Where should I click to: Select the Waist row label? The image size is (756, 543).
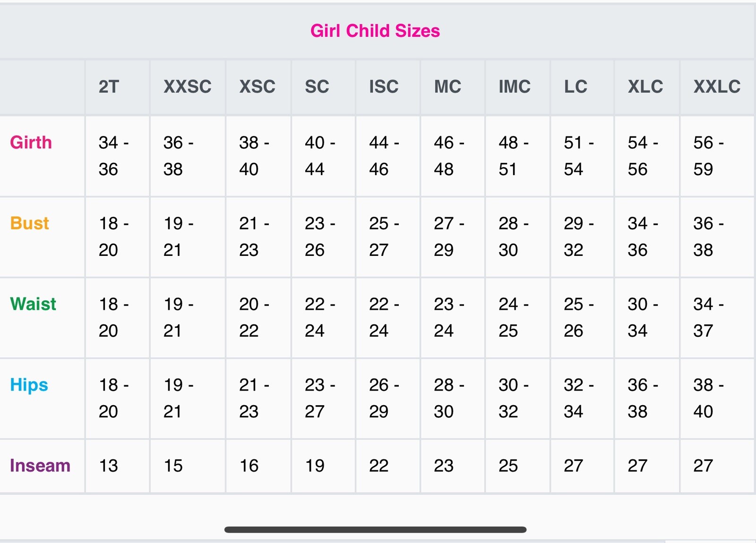click(33, 304)
